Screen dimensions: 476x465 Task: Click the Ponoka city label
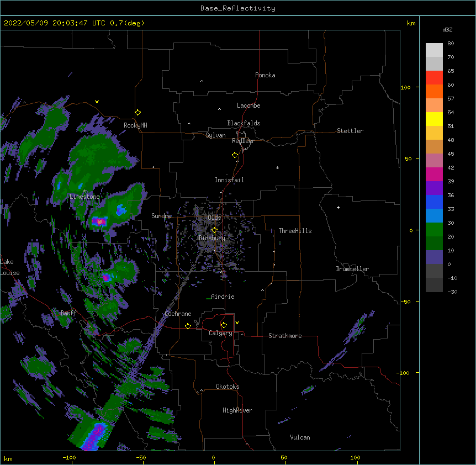(265, 75)
